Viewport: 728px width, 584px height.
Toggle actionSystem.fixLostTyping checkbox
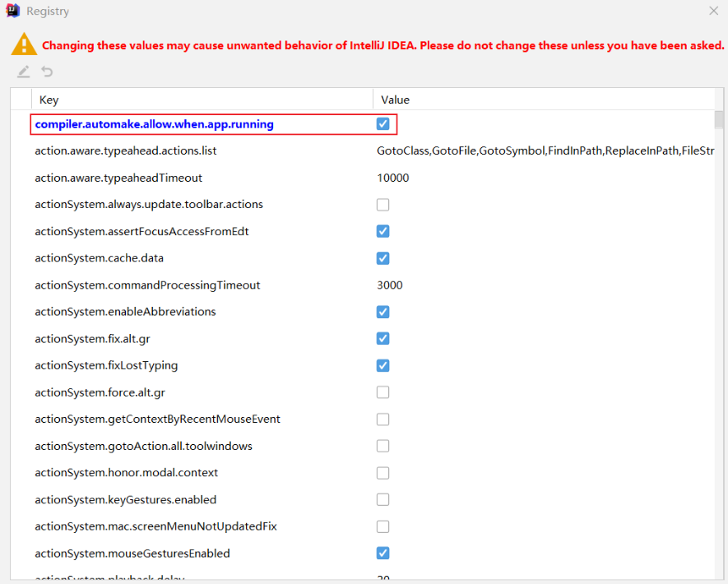[x=383, y=365]
